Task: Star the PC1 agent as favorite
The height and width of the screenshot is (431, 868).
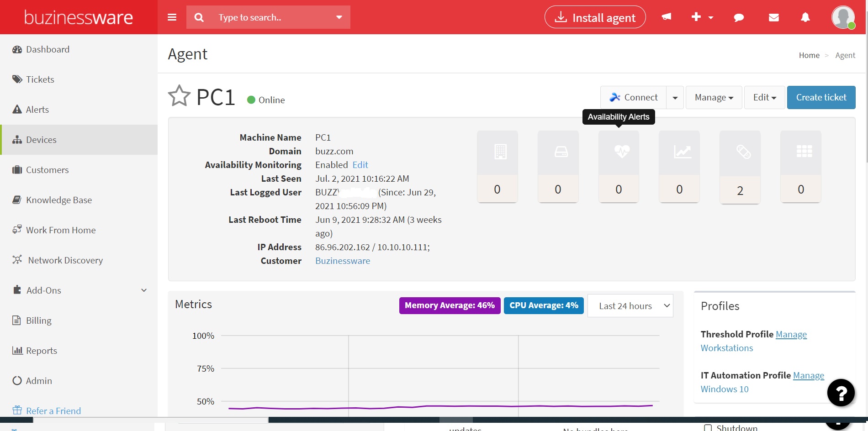Action: click(x=179, y=95)
